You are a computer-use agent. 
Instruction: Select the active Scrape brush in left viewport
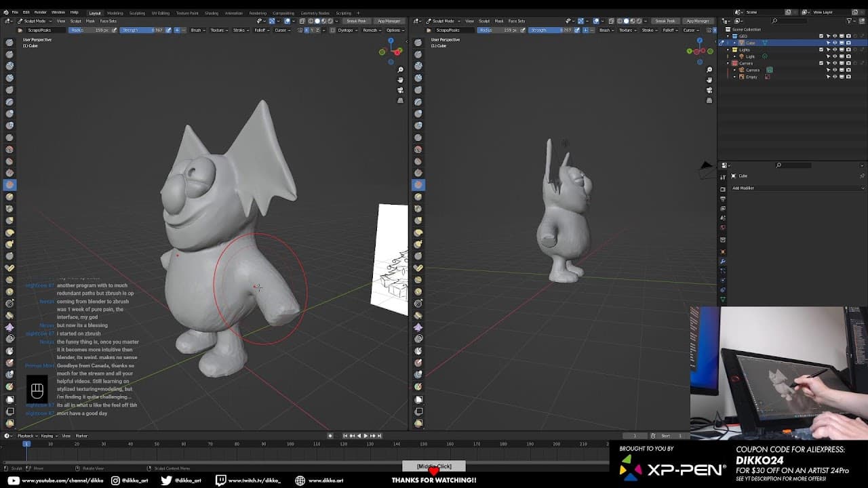click(x=9, y=184)
